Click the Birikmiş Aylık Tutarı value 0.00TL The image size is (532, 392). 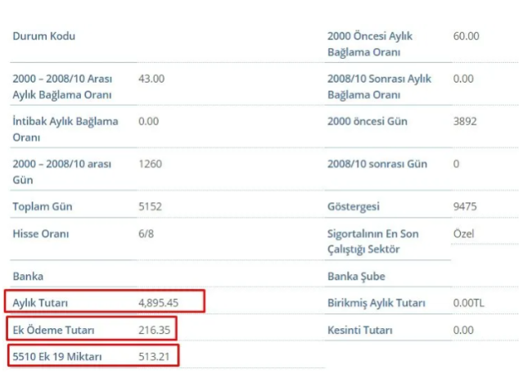tap(469, 303)
